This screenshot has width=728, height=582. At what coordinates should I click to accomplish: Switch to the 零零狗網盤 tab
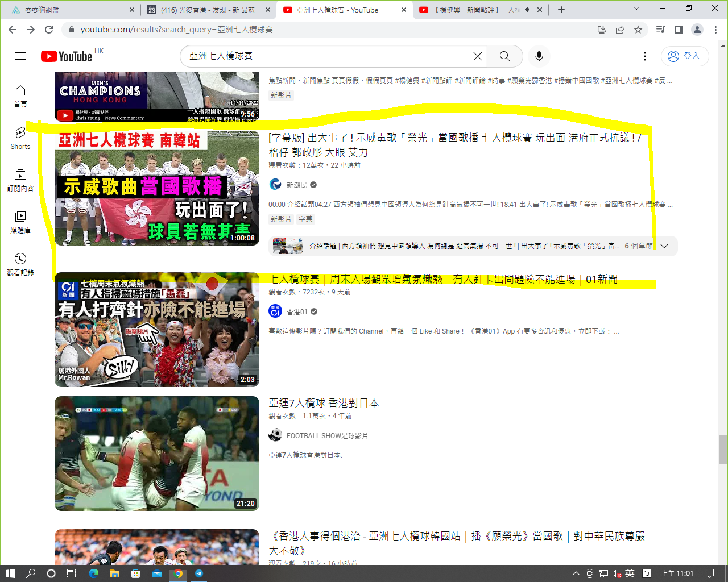[71, 10]
